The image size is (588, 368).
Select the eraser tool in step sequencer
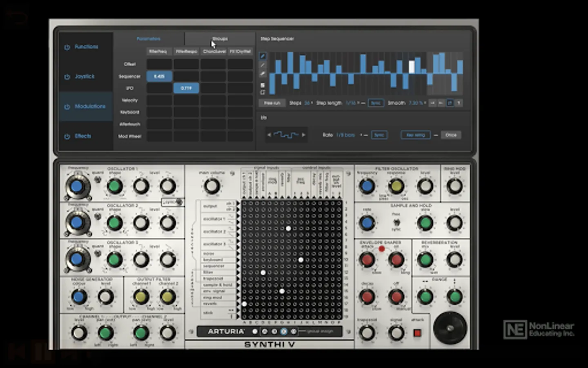263,74
